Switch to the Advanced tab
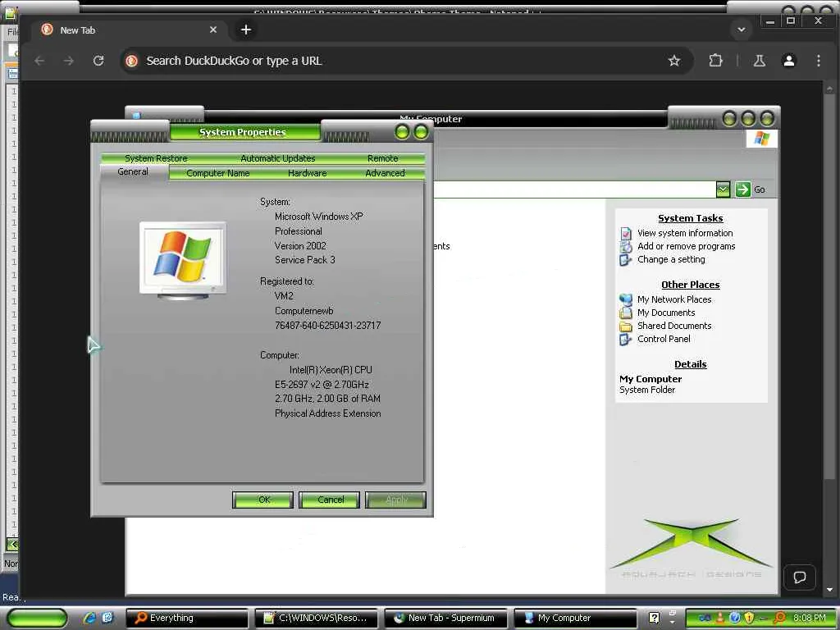The height and width of the screenshot is (630, 840). [x=385, y=173]
